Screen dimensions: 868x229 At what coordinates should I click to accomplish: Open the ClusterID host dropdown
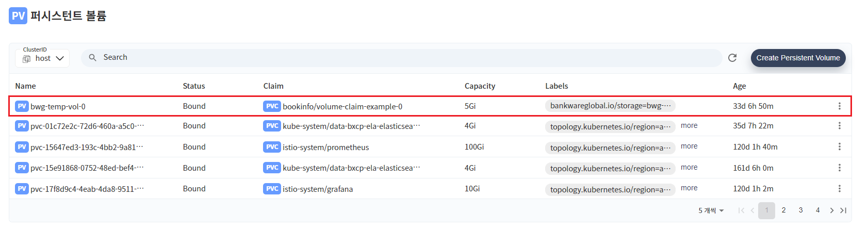point(42,58)
